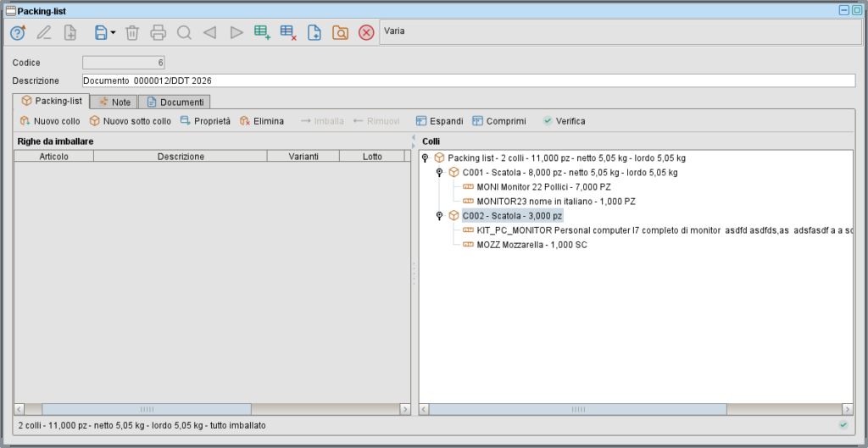The width and height of the screenshot is (868, 448).
Task: Click left arrow of Righe scrollbar
Action: coord(19,409)
